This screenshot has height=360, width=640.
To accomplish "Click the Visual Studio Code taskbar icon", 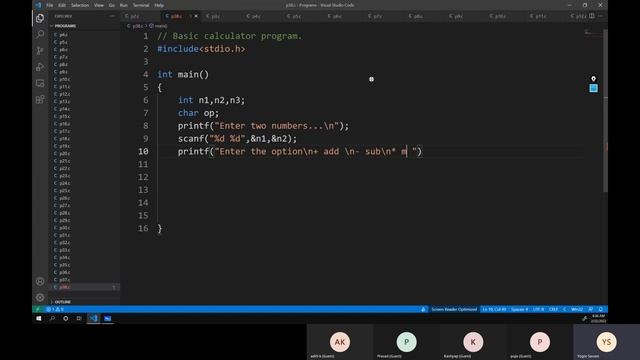I will pos(93,318).
